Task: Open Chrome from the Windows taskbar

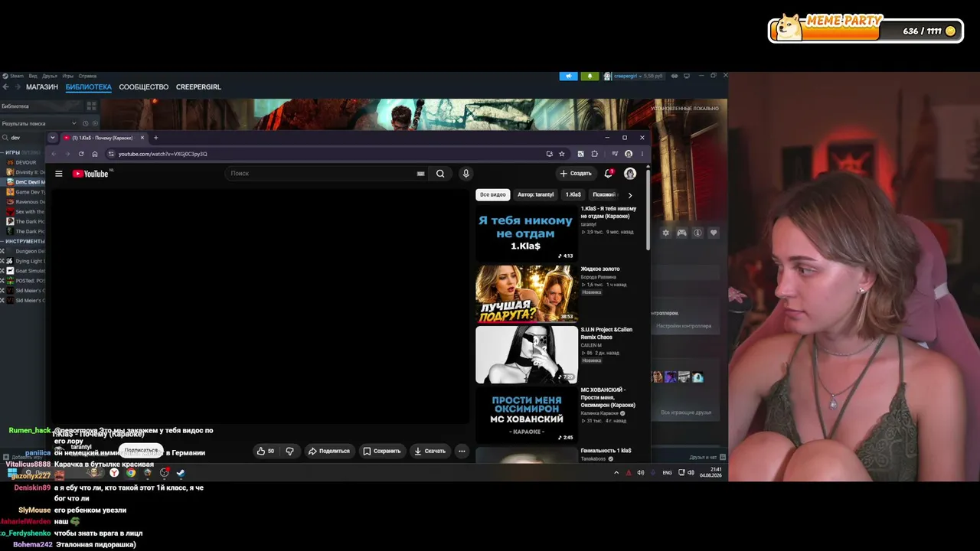Action: coord(131,473)
